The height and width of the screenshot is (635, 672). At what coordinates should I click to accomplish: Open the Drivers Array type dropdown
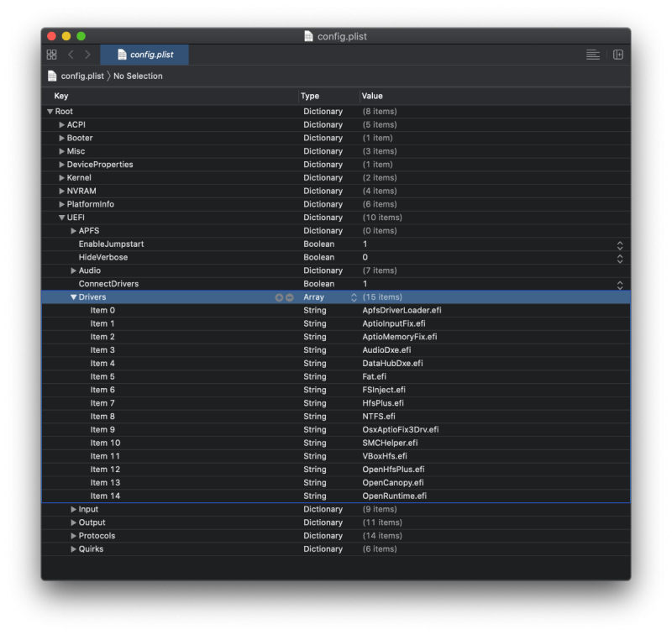click(x=354, y=297)
